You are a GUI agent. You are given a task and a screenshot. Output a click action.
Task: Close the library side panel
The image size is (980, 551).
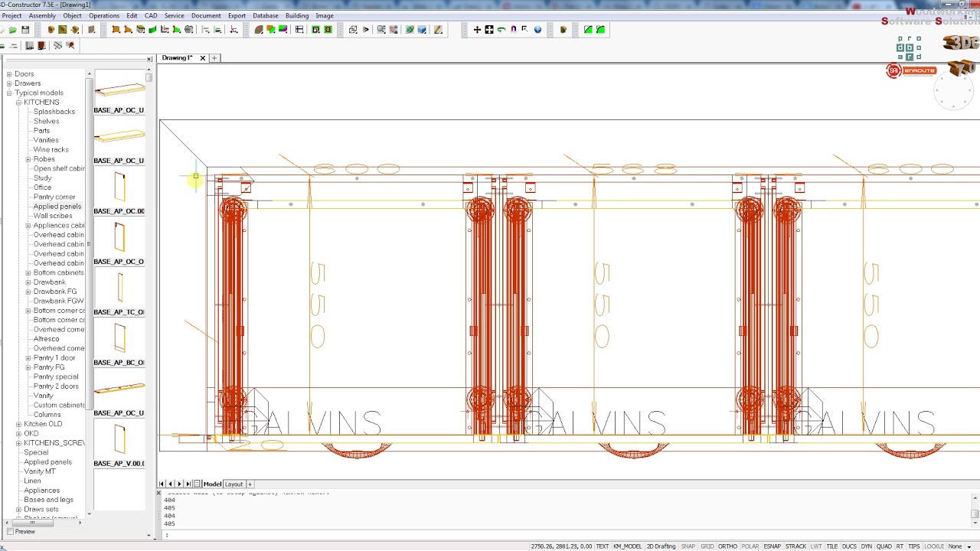(149, 59)
